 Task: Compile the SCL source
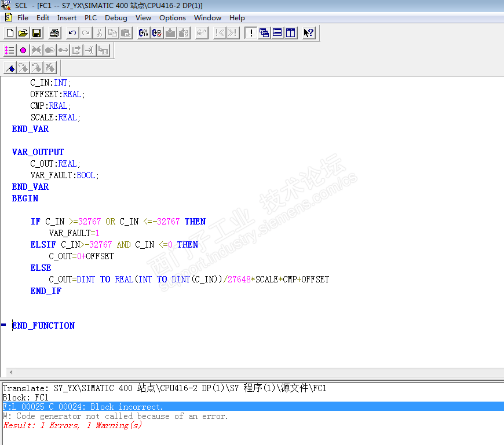pos(143,33)
